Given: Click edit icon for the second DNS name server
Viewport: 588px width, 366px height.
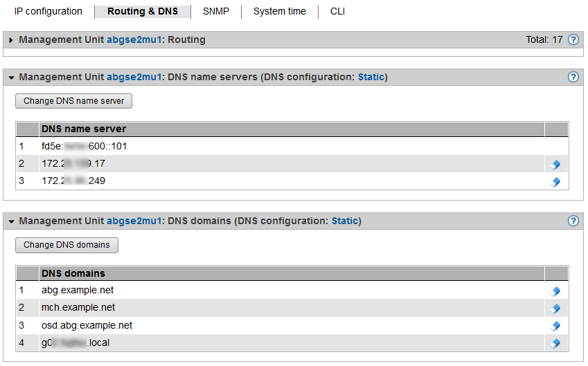Looking at the screenshot, I should 555,165.
